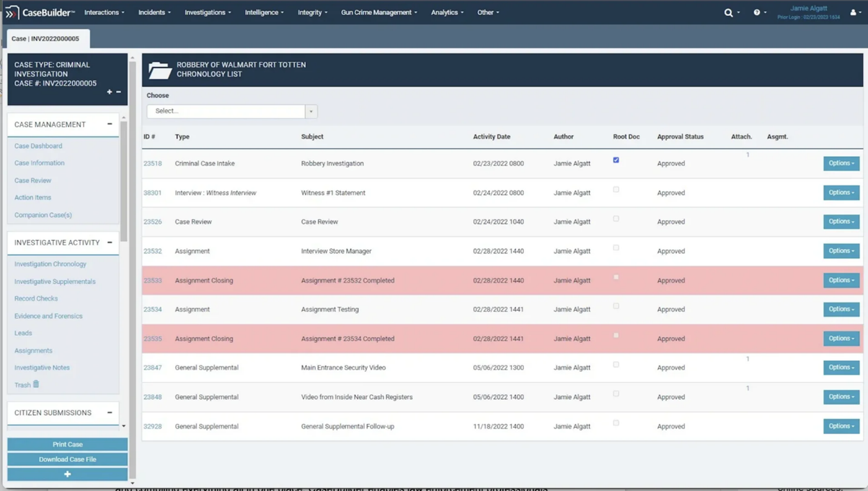Screen dimensions: 868x491
Task: Toggle Root Doc checkbox for Assignment # 23532 Completed
Action: click(616, 277)
